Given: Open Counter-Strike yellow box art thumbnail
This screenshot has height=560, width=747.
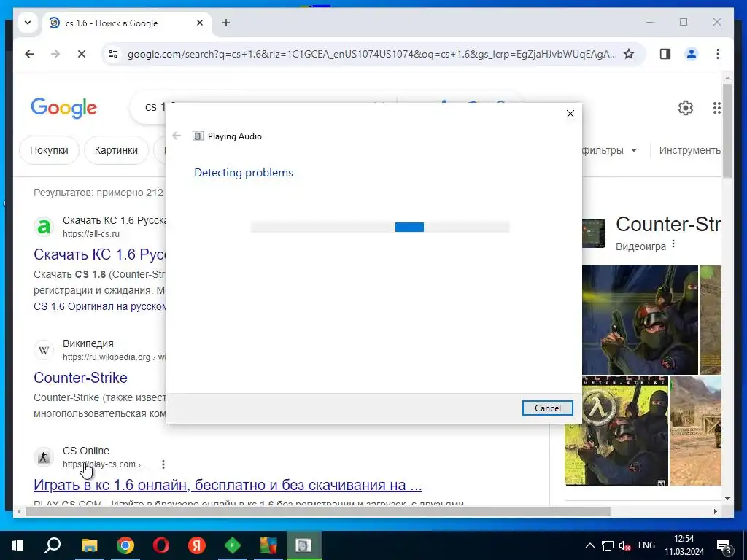Looking at the screenshot, I should (x=616, y=430).
